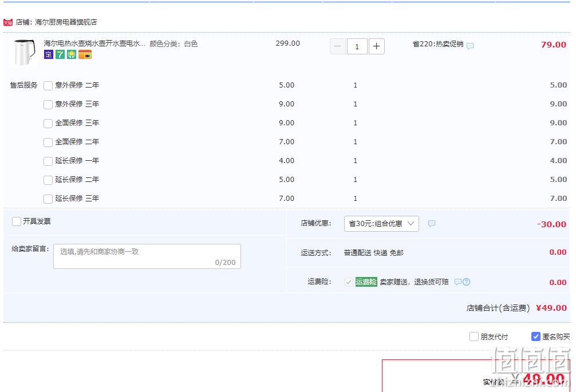Click the quantity input field

click(x=357, y=46)
